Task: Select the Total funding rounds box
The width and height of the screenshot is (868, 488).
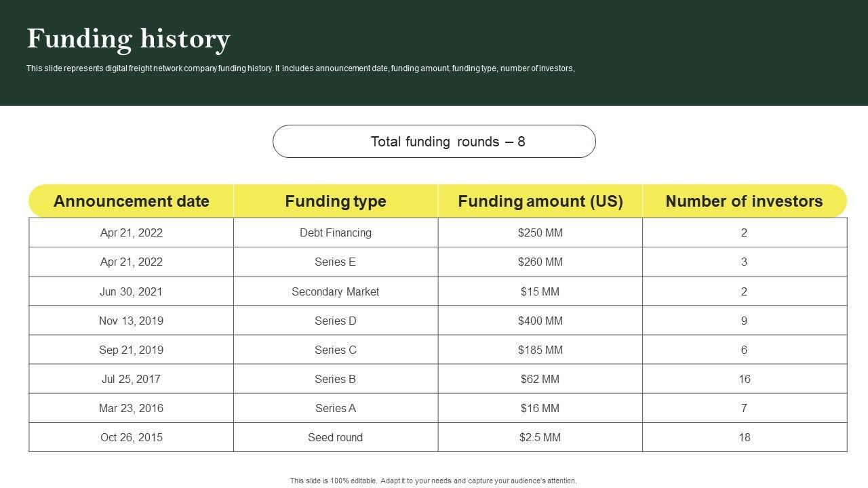Action: click(x=434, y=142)
